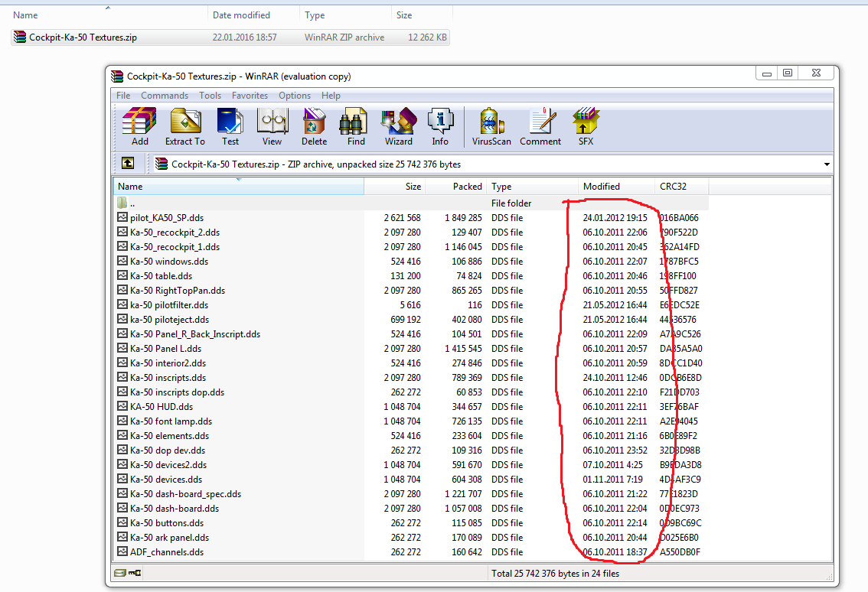Viewport: 868px width, 592px height.
Task: Click the ADF_channels.dds file icon
Action: point(122,551)
